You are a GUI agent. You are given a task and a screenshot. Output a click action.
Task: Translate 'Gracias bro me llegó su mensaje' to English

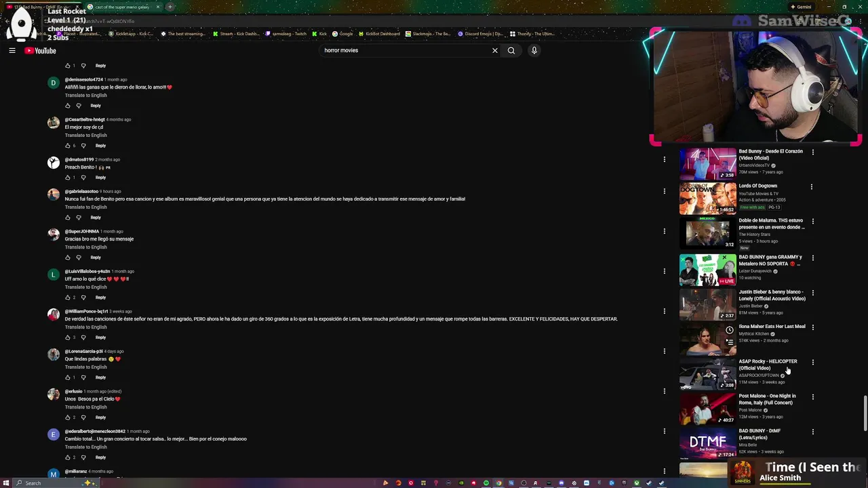(86, 247)
